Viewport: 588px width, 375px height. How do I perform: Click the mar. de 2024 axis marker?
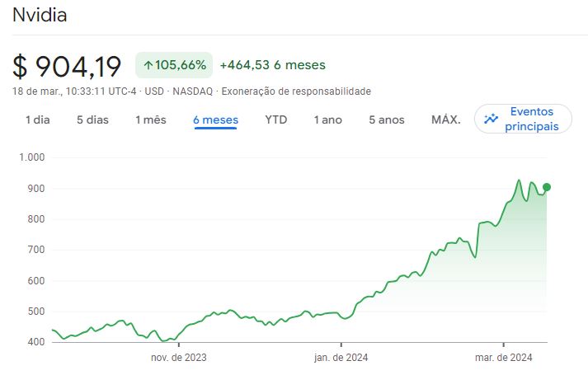tap(502, 358)
